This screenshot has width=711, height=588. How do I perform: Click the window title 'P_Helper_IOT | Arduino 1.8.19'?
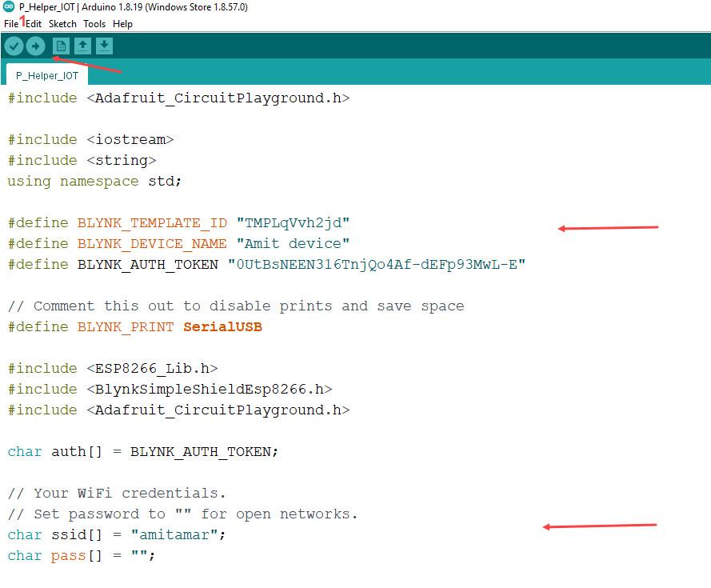coord(134,7)
